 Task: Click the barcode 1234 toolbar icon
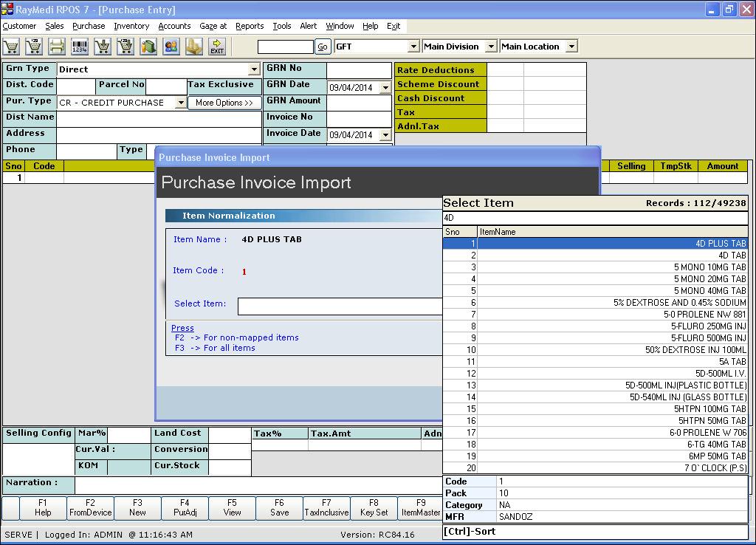coord(80,47)
